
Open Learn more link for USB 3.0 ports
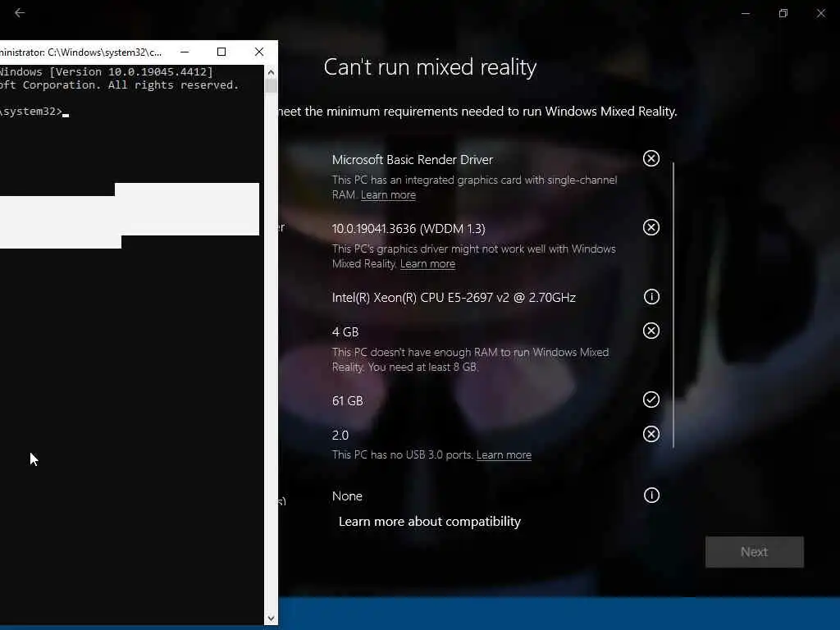tap(504, 454)
